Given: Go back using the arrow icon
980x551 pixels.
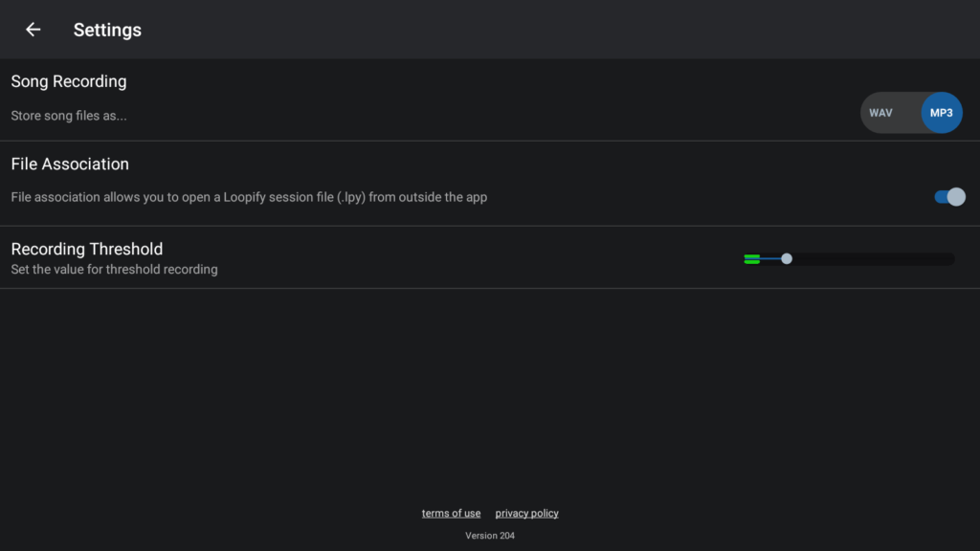Looking at the screenshot, I should point(33,30).
